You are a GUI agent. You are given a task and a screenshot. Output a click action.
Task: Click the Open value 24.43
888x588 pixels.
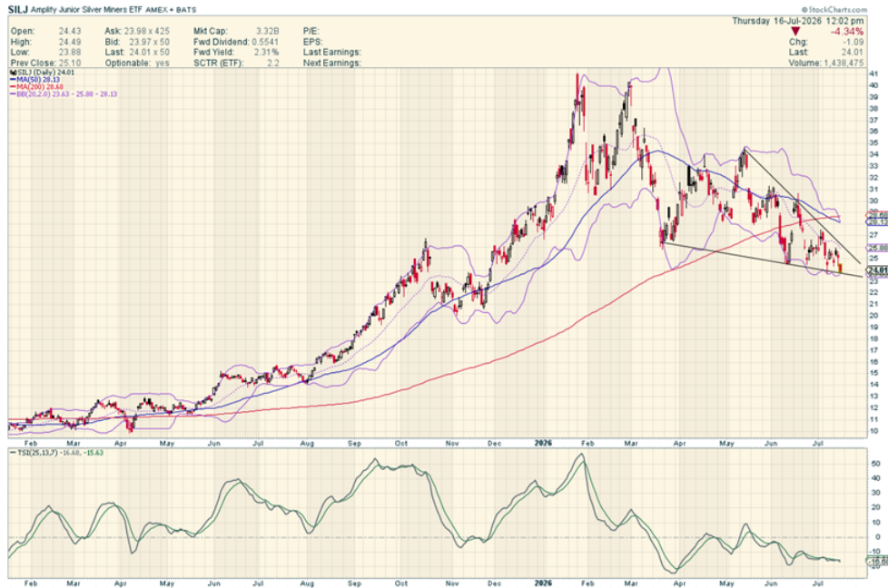click(70, 31)
